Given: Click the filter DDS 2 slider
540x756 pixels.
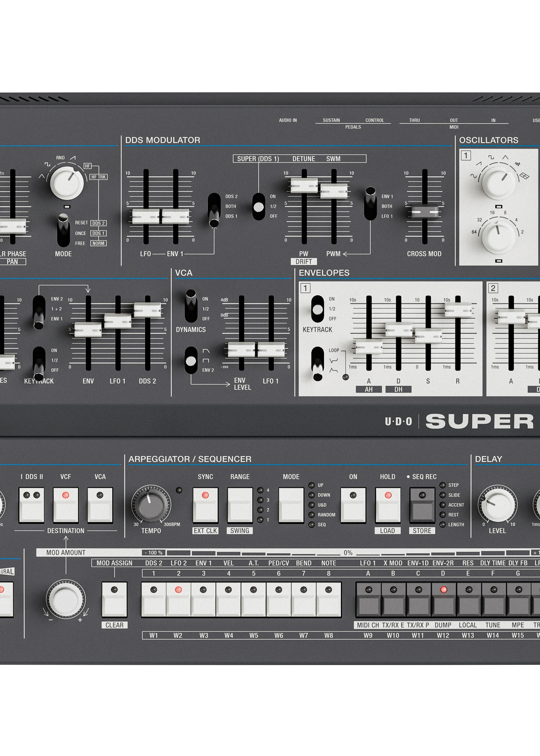Looking at the screenshot, I should (148, 310).
